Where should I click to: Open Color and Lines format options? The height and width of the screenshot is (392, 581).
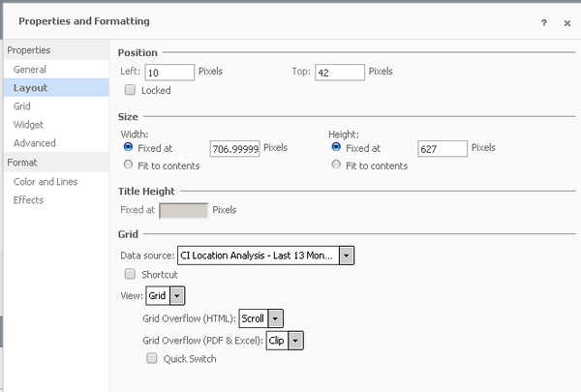[46, 181]
